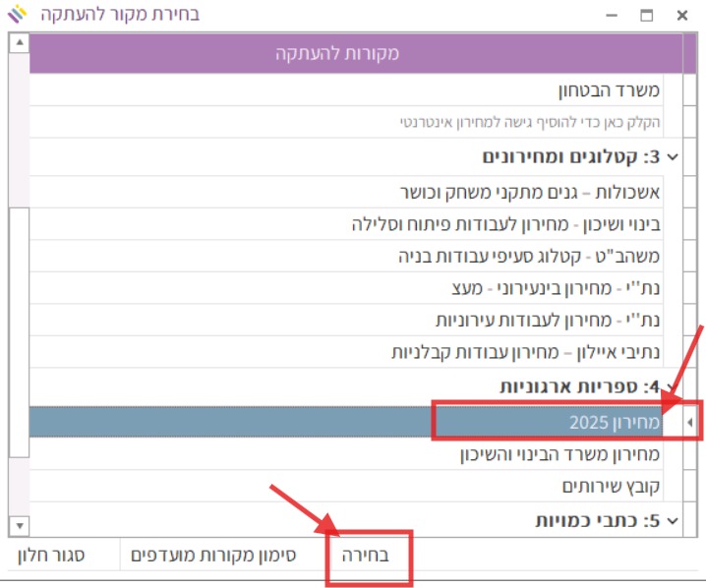Image resolution: width=706 pixels, height=588 pixels.
Task: Expand the '5: כתבי כמויות' group
Action: tap(673, 520)
